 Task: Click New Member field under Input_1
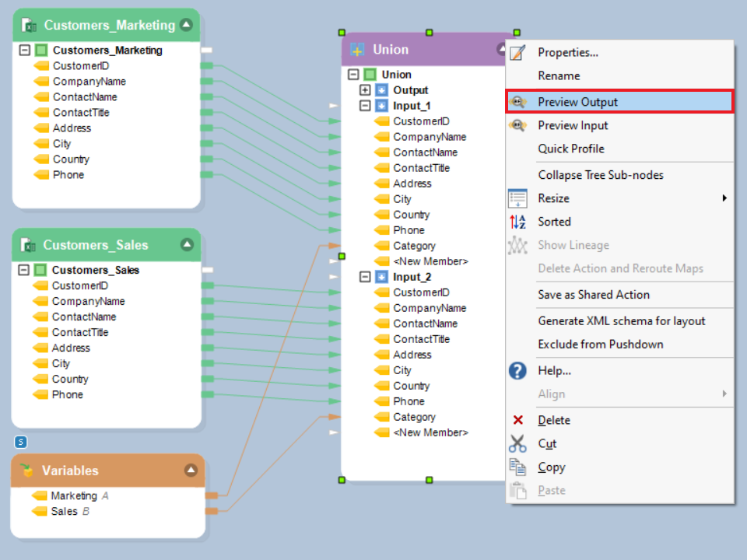430,261
